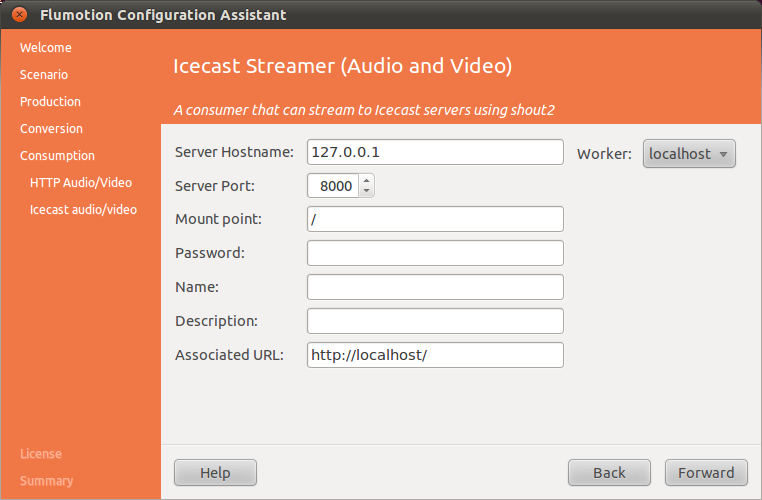Open the Consumption step
The width and height of the screenshot is (762, 500).
(x=57, y=155)
